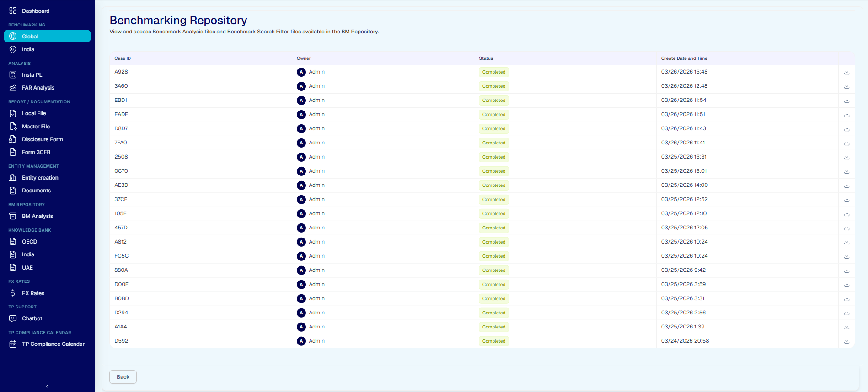This screenshot has width=868, height=392.
Task: Open UAE knowledge bank
Action: coord(47,268)
